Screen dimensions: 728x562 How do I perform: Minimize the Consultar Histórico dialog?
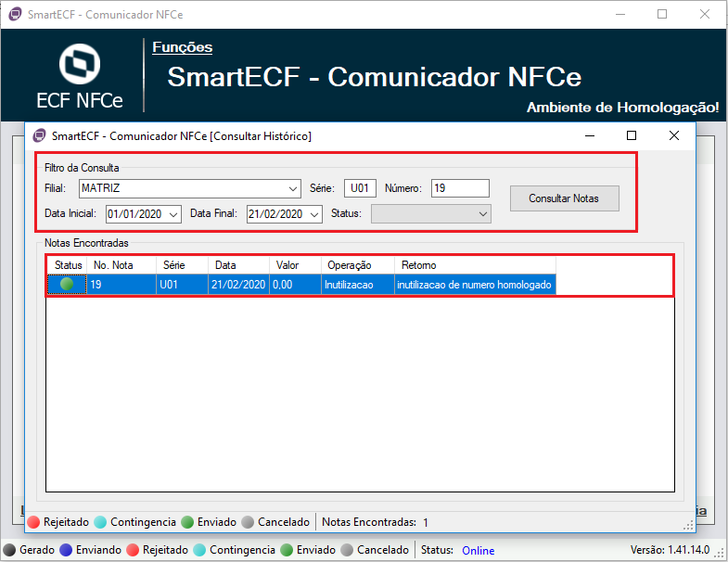point(590,135)
